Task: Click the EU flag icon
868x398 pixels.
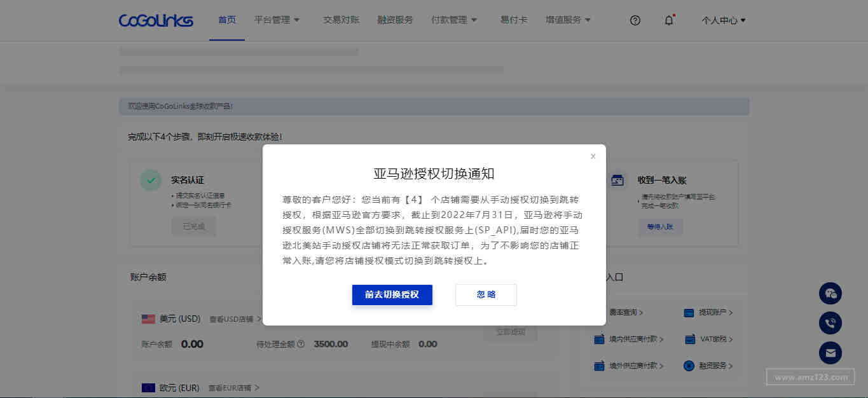Action: click(148, 388)
